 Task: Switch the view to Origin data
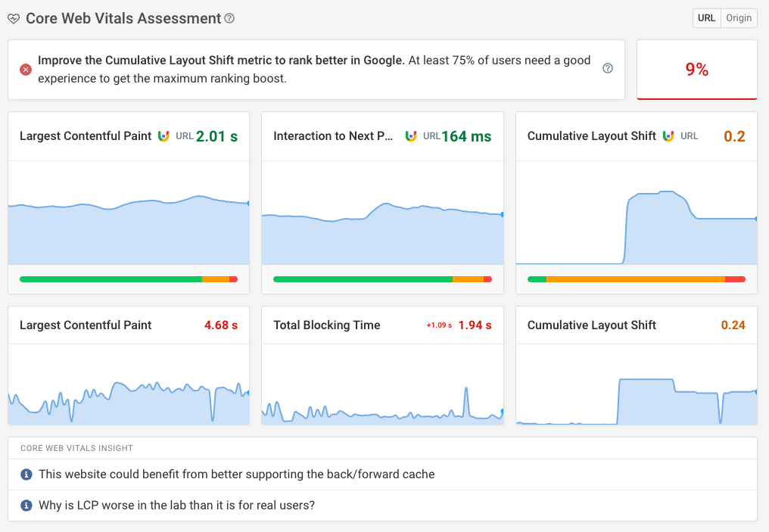[739, 17]
